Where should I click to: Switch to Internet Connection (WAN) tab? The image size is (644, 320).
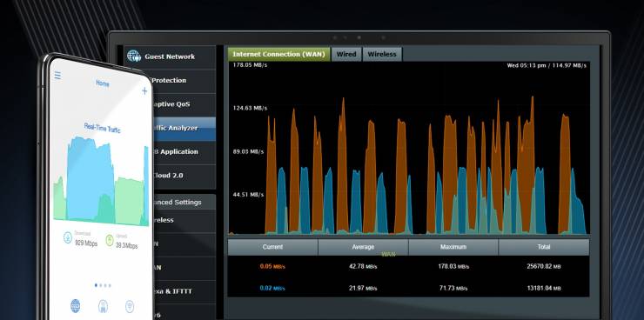click(x=278, y=54)
